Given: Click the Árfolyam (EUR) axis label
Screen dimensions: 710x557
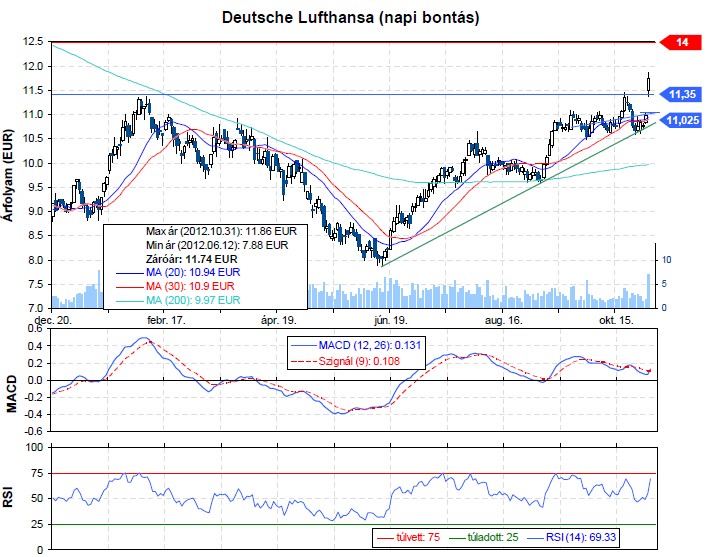Looking at the screenshot, I should point(8,175).
